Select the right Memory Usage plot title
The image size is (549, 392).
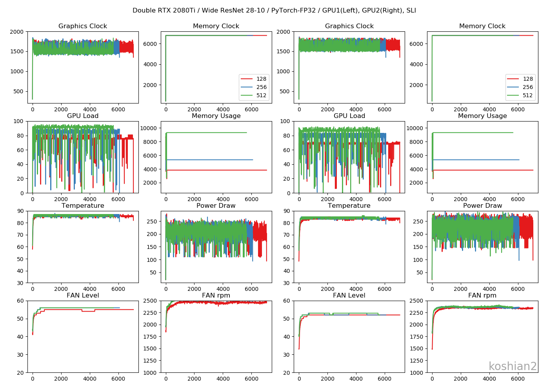click(x=482, y=116)
